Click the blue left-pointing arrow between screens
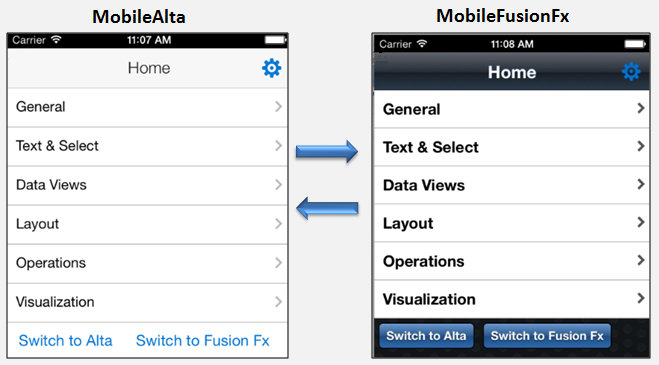Image resolution: width=659 pixels, height=365 pixels. click(x=327, y=208)
